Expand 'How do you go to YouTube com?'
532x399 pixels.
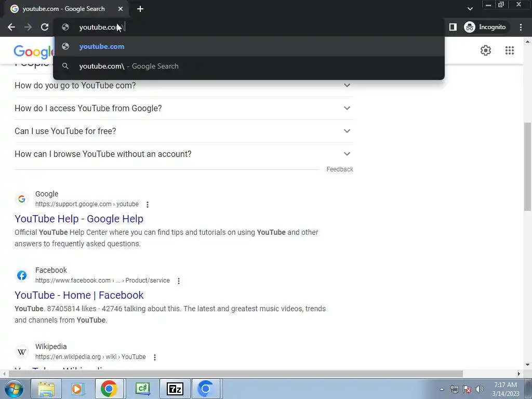tap(184, 86)
